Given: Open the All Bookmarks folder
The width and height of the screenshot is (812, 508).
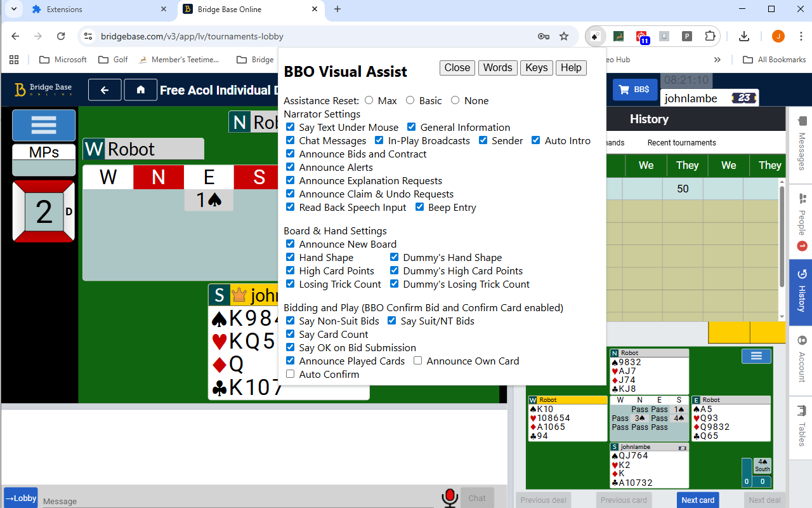Looking at the screenshot, I should pyautogui.click(x=774, y=60).
